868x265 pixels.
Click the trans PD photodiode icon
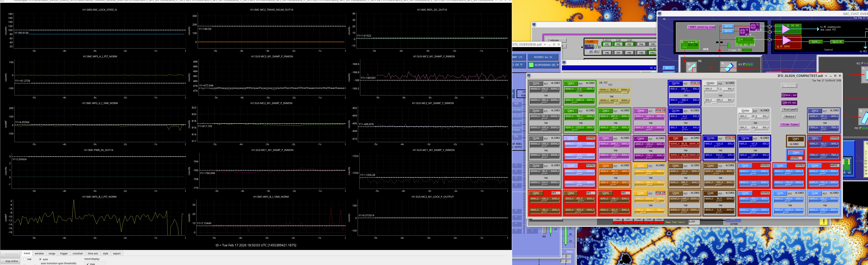(x=689, y=45)
